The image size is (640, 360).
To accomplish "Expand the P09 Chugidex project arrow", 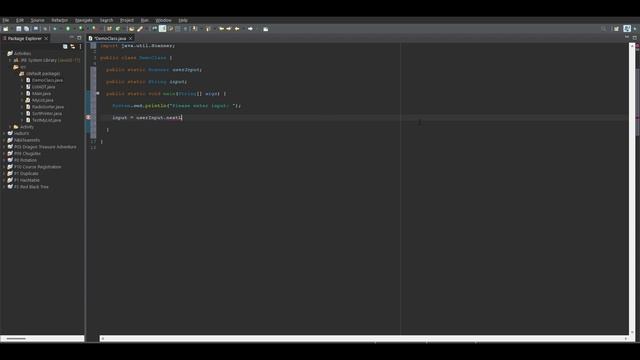I will pyautogui.click(x=4, y=153).
